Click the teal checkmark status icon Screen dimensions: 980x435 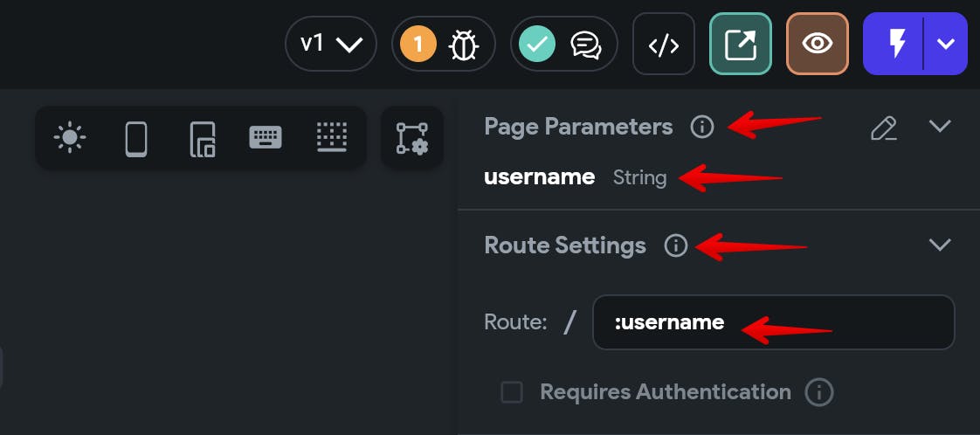point(537,45)
